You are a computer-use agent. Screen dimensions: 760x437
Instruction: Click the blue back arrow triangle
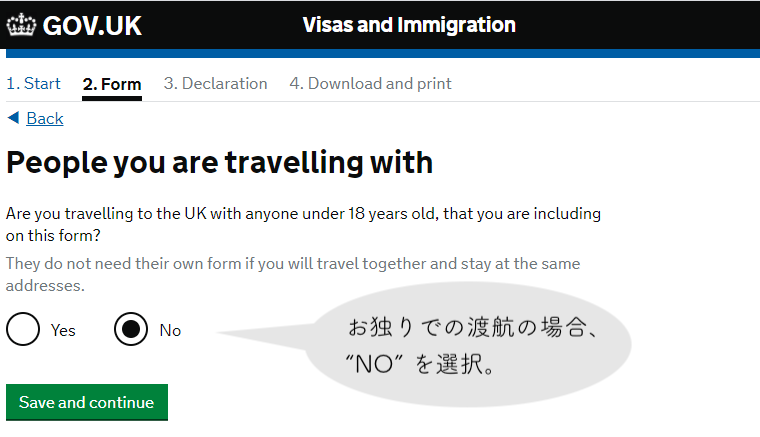(x=14, y=118)
